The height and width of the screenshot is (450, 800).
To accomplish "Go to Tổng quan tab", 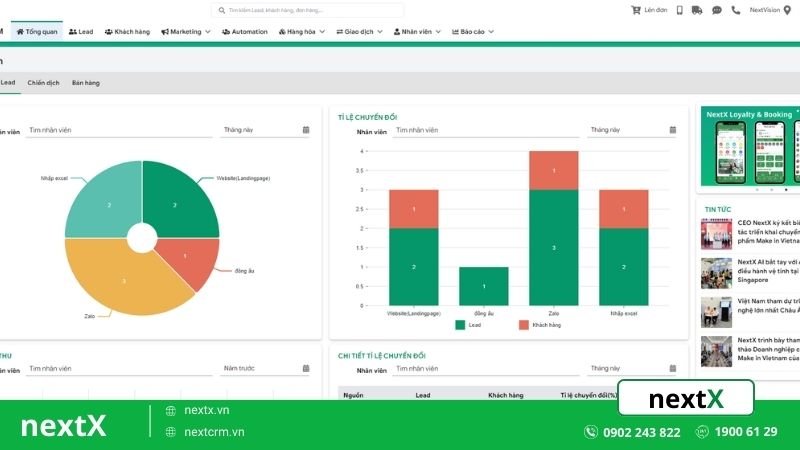I will (x=37, y=32).
